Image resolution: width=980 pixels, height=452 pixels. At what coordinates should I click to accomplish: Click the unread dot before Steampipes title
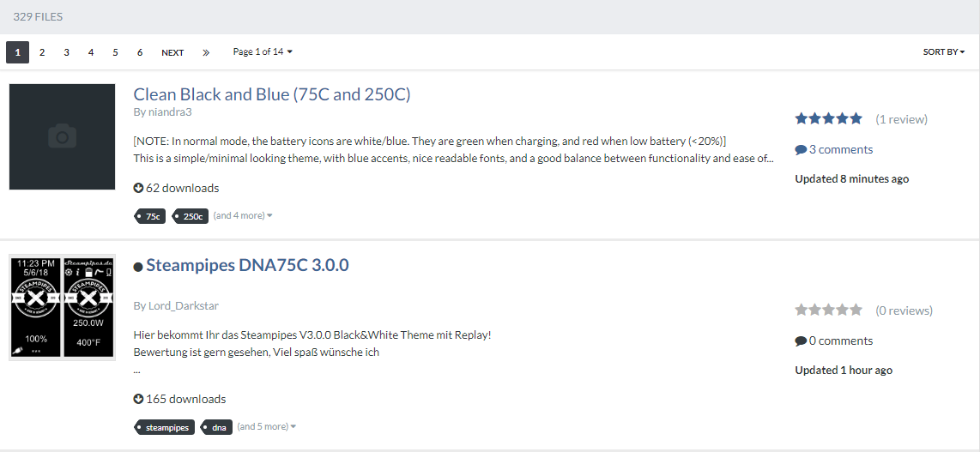pyautogui.click(x=138, y=267)
